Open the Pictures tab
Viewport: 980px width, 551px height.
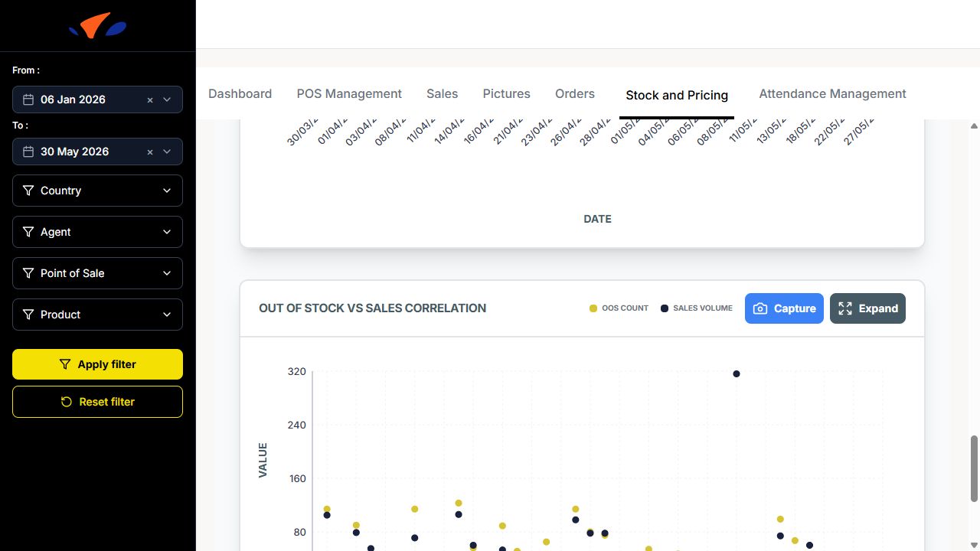[506, 93]
